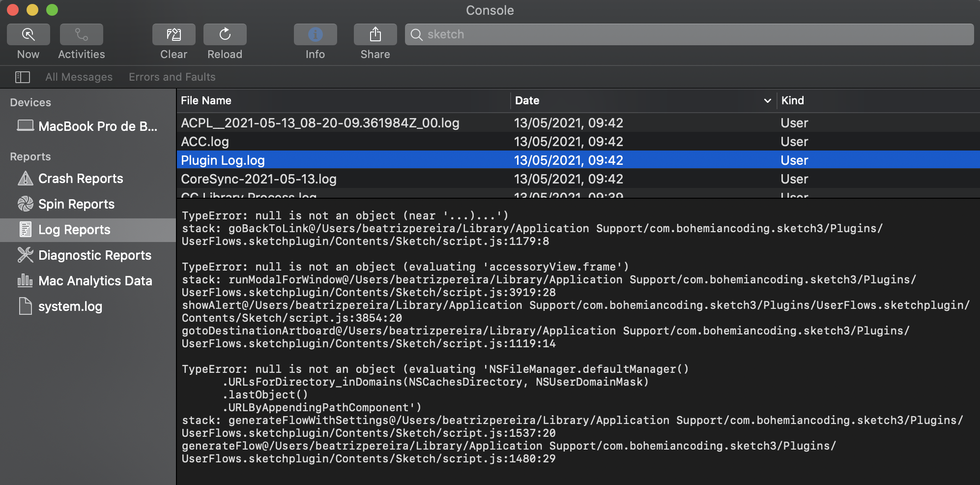Reload the log with Reload icon
This screenshot has height=485, width=980.
coord(225,34)
